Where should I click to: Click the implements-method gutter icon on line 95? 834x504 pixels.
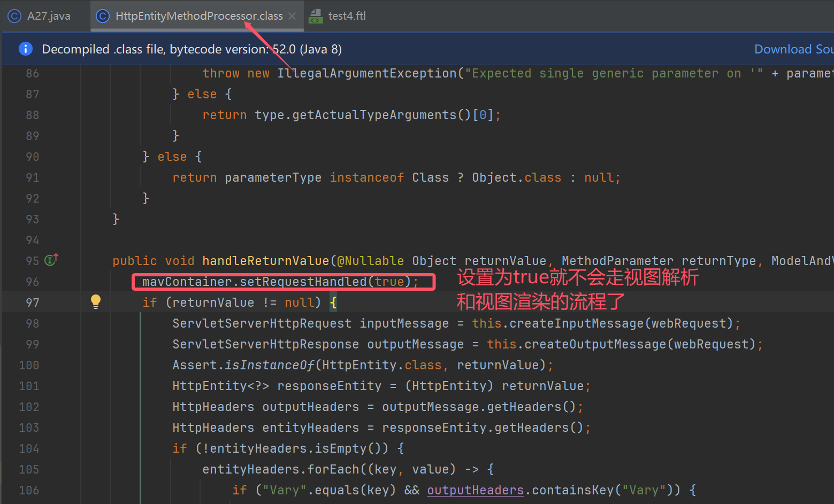tap(51, 260)
